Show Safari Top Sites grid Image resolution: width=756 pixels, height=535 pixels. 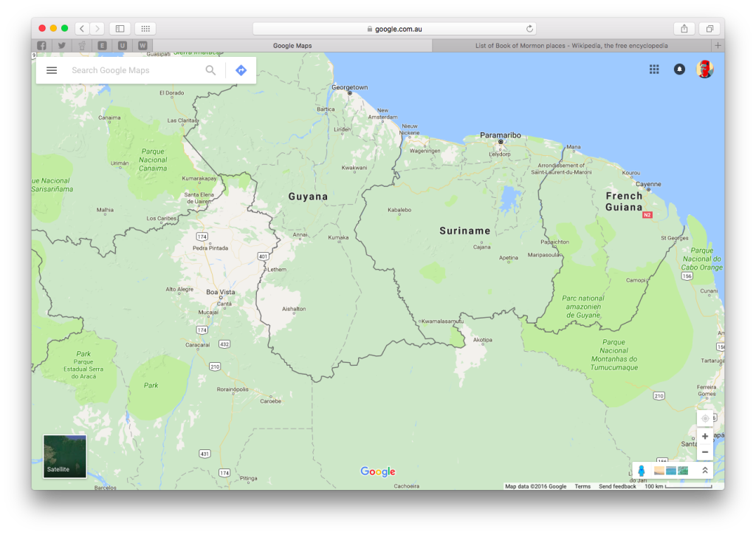click(145, 29)
